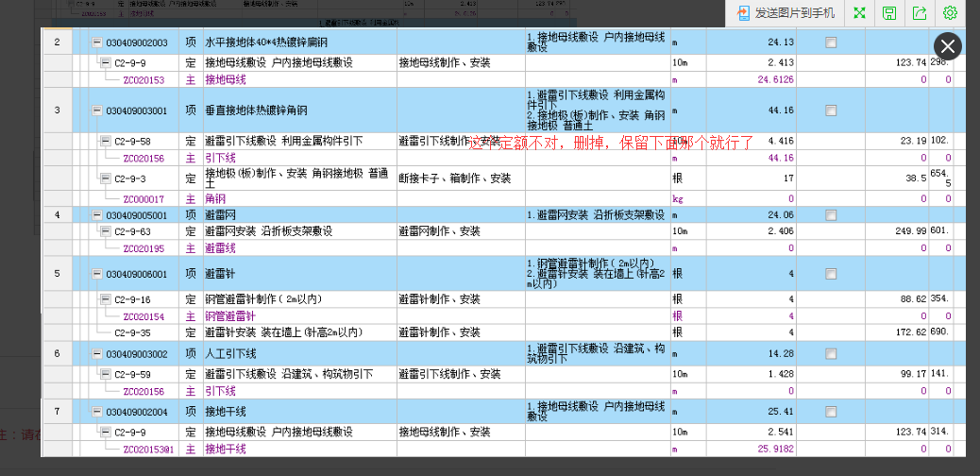This screenshot has height=476, width=980.
Task: Tick checkbox in 人工引下线 row
Action: point(831,354)
